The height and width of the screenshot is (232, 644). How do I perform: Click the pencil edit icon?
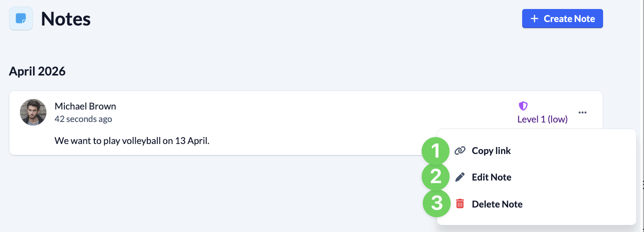tap(460, 177)
